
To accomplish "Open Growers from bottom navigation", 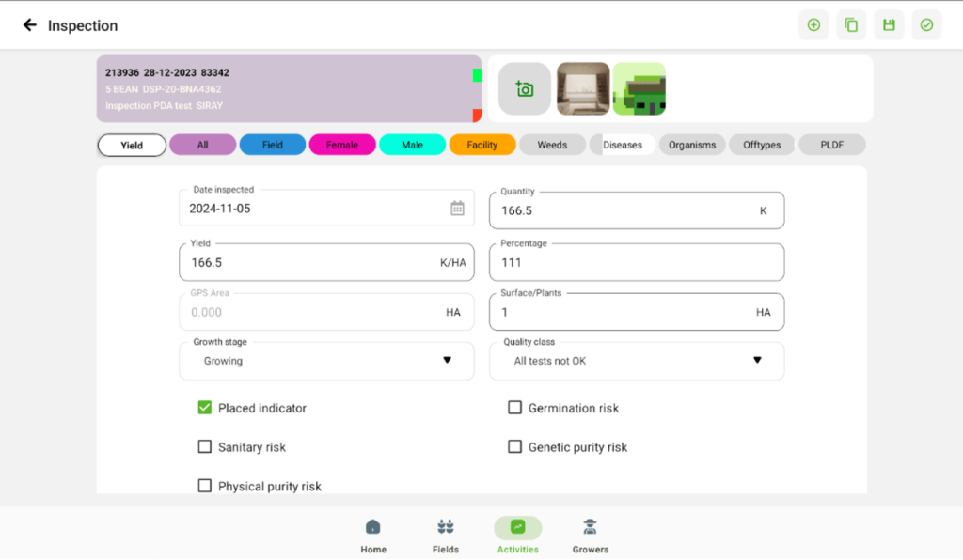I will click(x=591, y=536).
